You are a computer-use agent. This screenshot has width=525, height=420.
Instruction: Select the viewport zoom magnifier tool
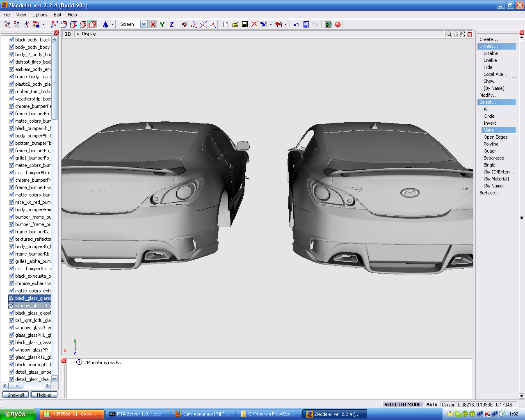pyautogui.click(x=449, y=34)
